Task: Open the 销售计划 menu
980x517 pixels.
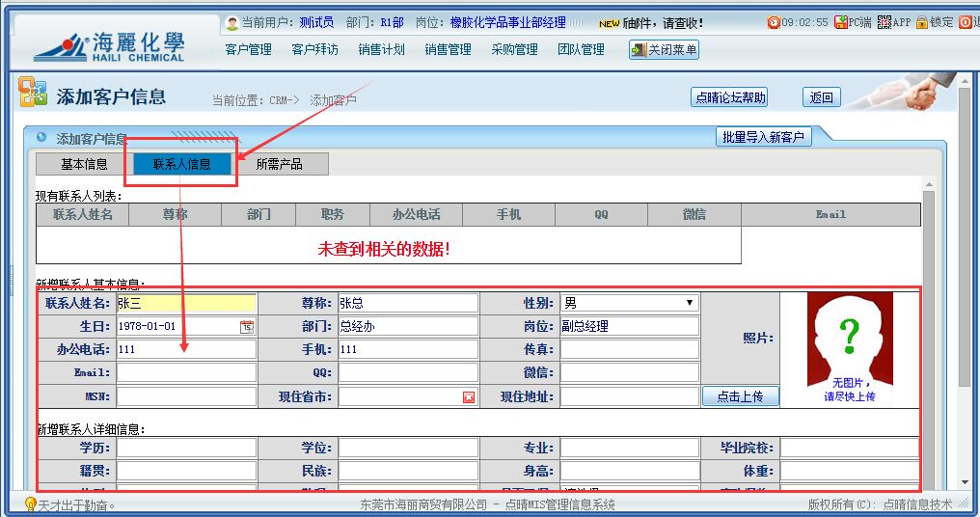Action: pyautogui.click(x=381, y=50)
